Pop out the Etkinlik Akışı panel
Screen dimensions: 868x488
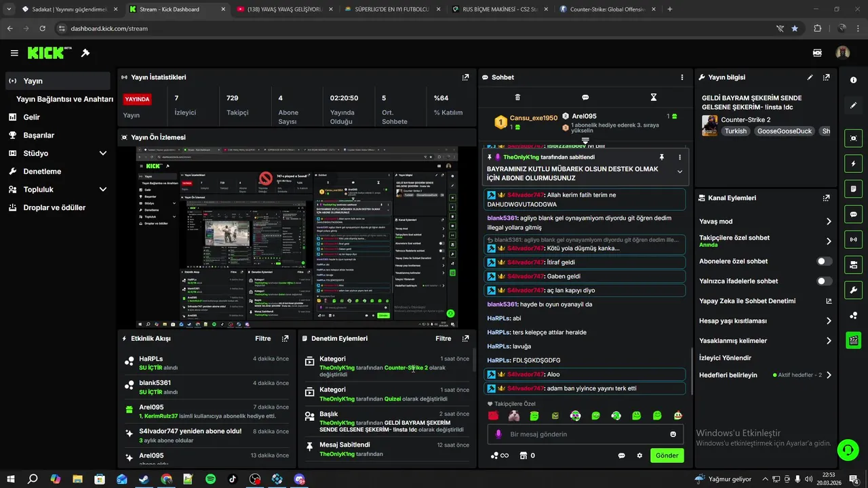pyautogui.click(x=285, y=338)
